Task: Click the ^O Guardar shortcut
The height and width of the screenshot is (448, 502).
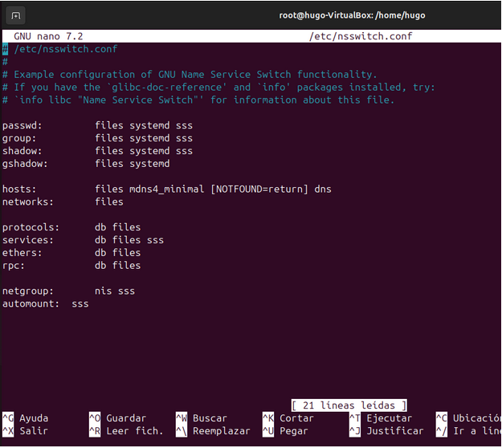Action: [x=117, y=418]
